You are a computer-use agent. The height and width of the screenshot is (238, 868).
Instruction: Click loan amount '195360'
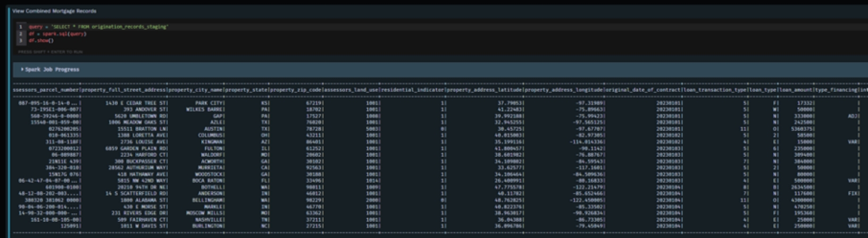[803, 213]
